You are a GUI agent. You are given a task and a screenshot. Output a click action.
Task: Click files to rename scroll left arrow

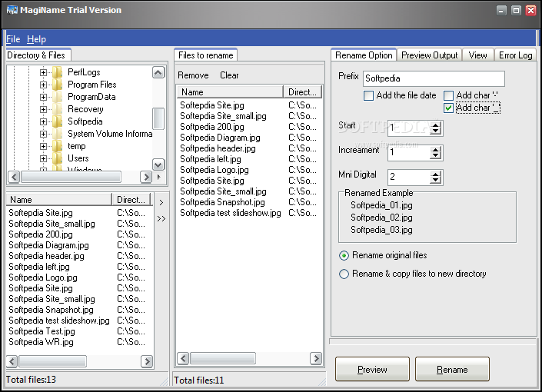point(183,358)
